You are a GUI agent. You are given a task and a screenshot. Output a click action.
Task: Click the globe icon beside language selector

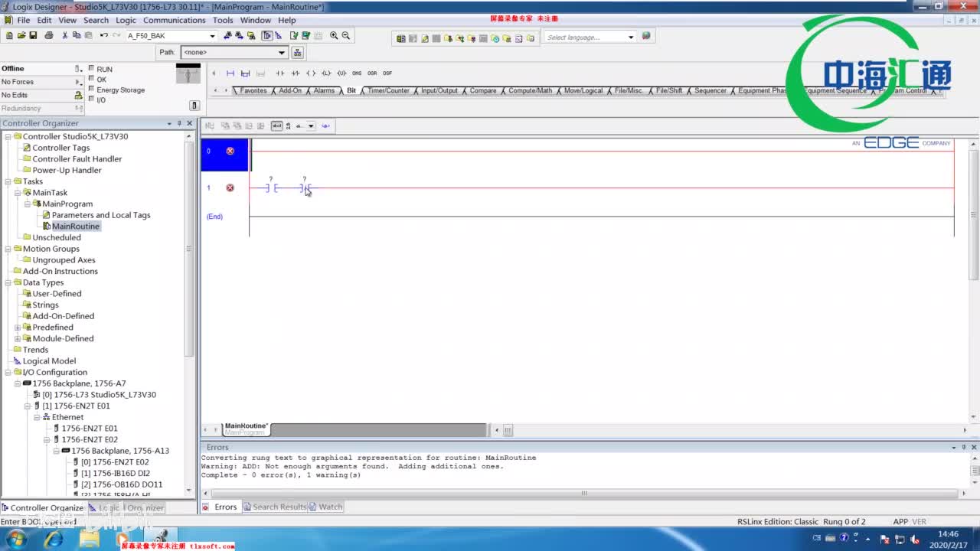[646, 36]
